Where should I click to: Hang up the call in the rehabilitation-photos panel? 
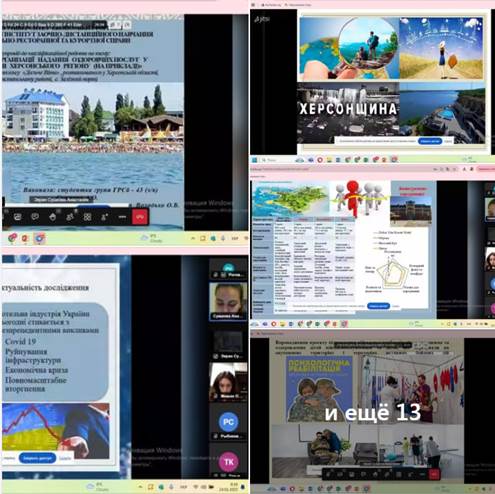tap(434, 474)
